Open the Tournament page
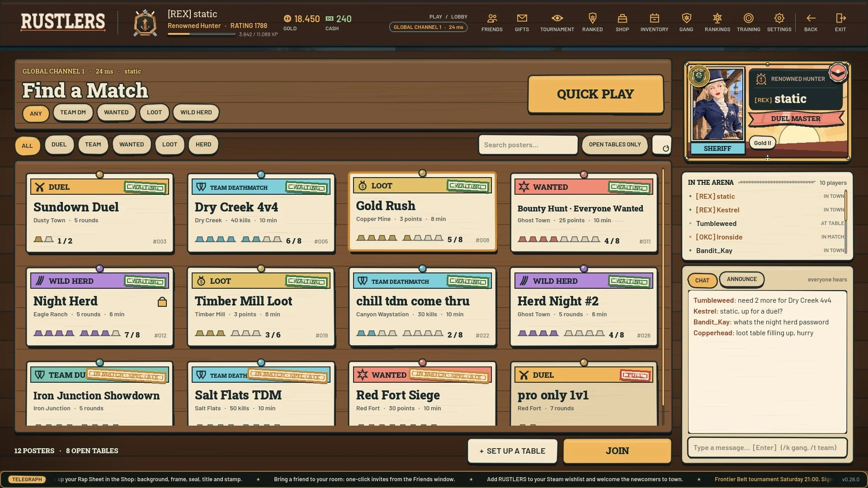Viewport: 868px width, 488px height. tap(557, 23)
